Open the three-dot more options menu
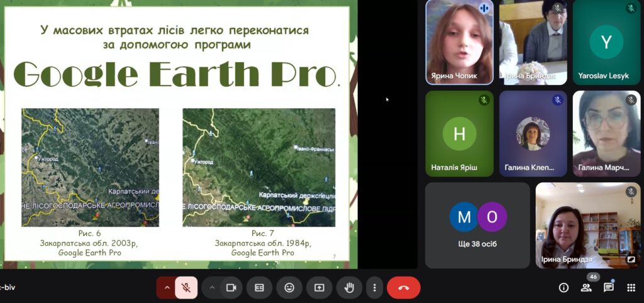Viewport: 644px width, 303px height. coord(374,287)
